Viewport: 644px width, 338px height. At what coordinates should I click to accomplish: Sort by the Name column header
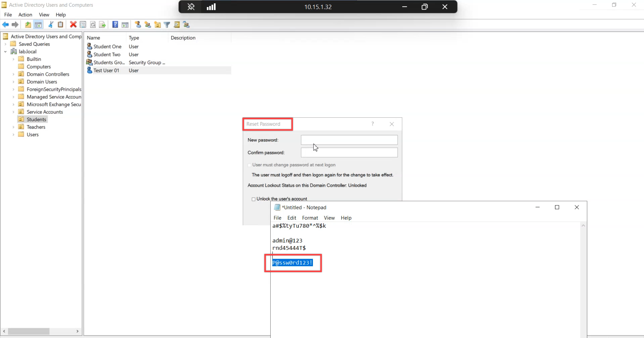click(105, 38)
